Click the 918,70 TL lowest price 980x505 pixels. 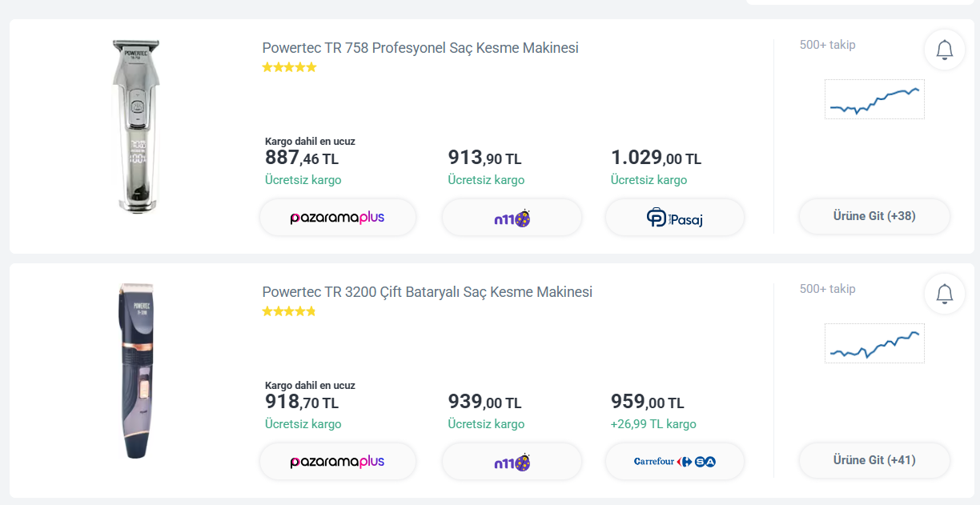301,403
